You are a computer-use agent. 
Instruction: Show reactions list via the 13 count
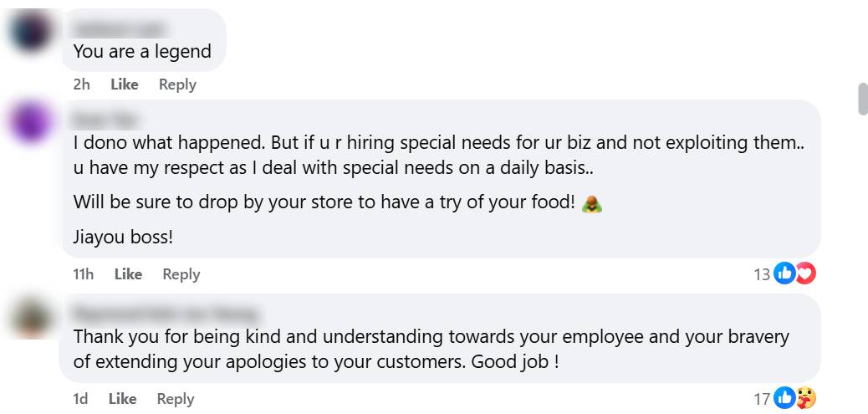pos(762,274)
